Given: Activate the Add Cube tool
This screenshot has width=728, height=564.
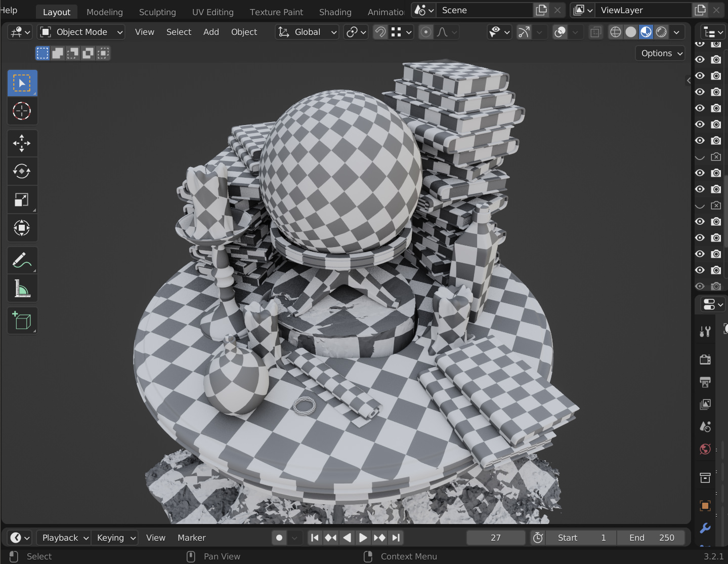Looking at the screenshot, I should (22, 320).
